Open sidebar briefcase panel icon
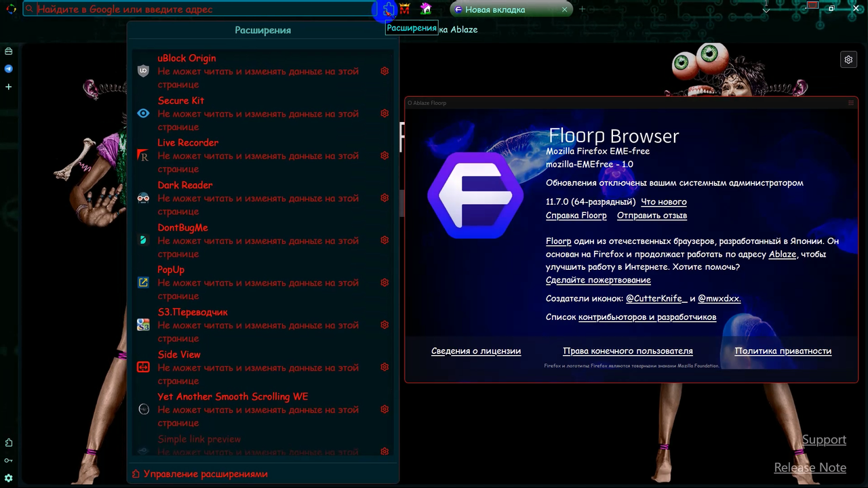Image resolution: width=868 pixels, height=488 pixels. point(9,51)
